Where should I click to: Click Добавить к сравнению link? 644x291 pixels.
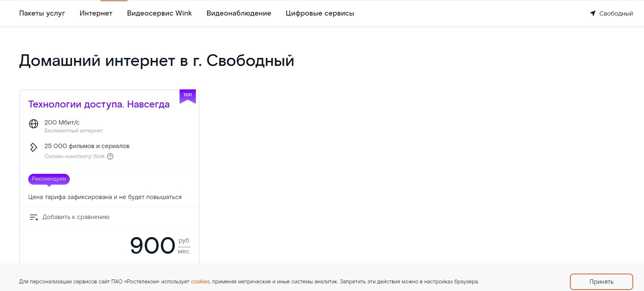76,217
